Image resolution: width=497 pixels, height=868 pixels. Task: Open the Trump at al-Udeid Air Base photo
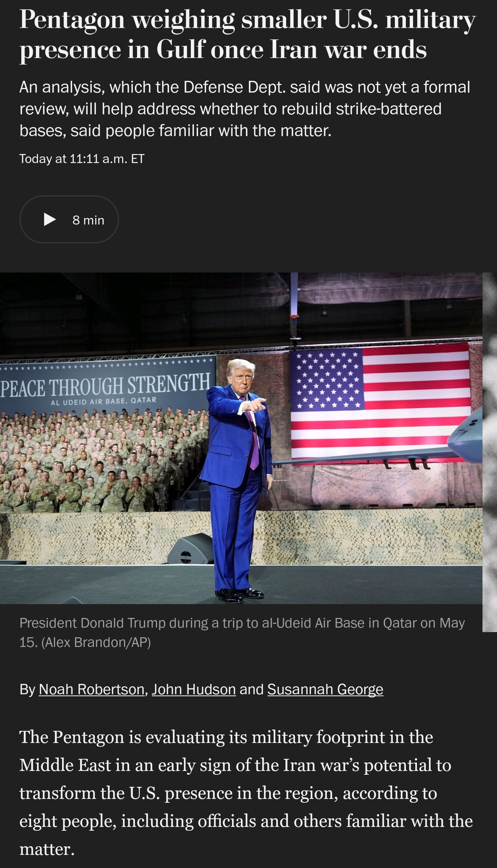[x=241, y=438]
